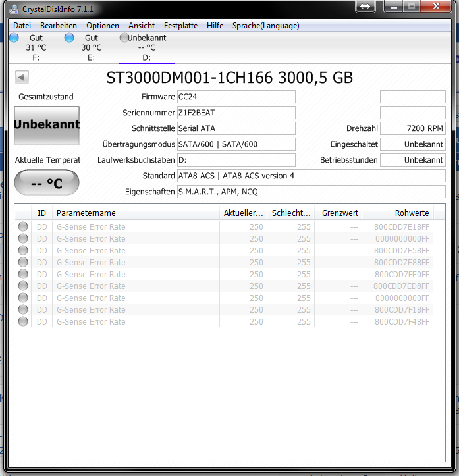The image size is (459, 476).
Task: Click the Übertragungsmodus SATA/600 field
Action: click(236, 144)
